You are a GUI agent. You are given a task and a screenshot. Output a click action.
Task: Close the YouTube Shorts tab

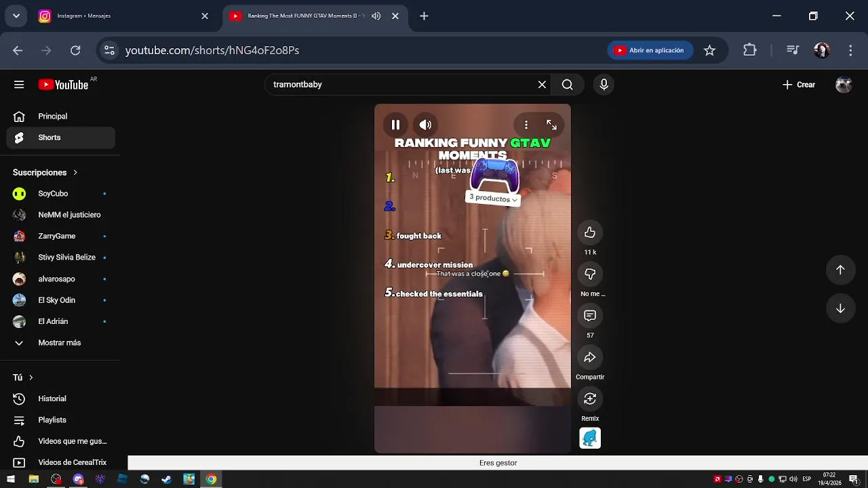pyautogui.click(x=395, y=16)
